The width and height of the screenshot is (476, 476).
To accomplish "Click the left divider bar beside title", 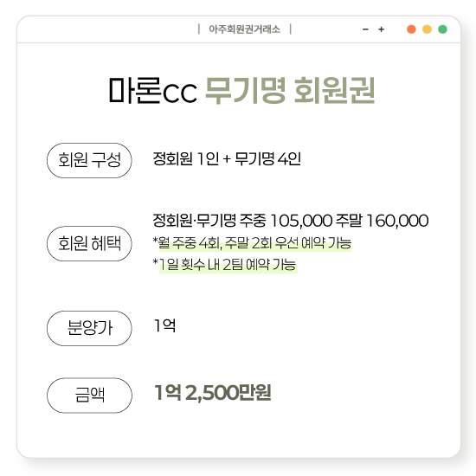I will click(x=199, y=29).
